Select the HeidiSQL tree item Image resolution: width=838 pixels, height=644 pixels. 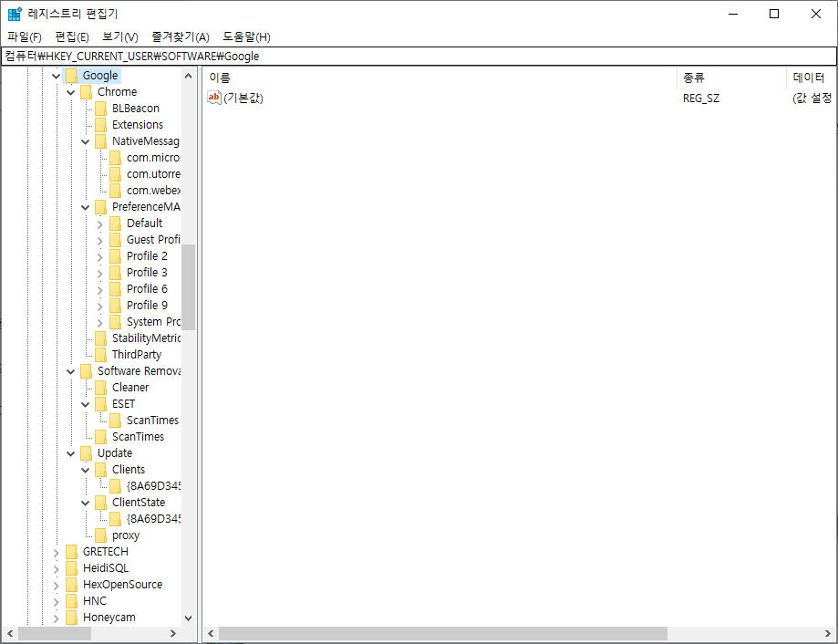(106, 568)
